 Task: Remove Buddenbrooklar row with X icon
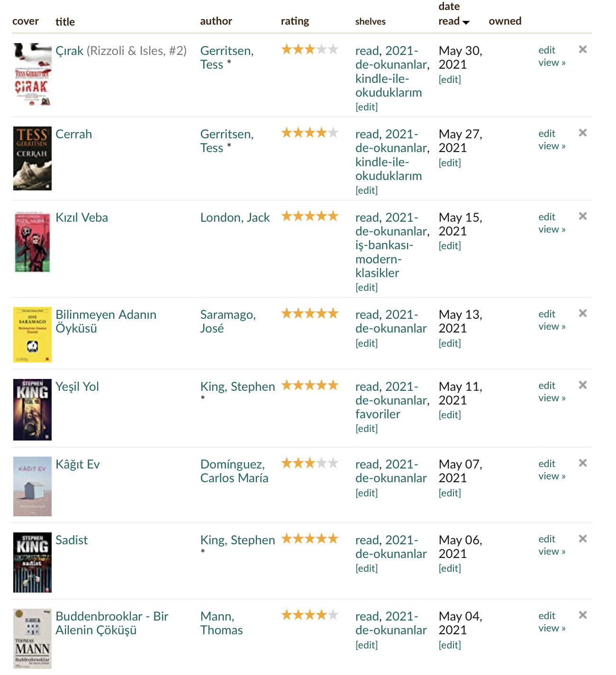pyautogui.click(x=583, y=615)
